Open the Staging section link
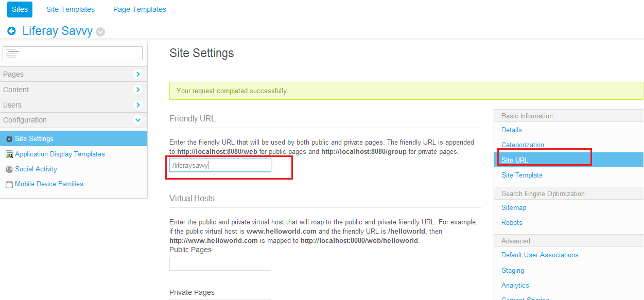 tap(513, 270)
